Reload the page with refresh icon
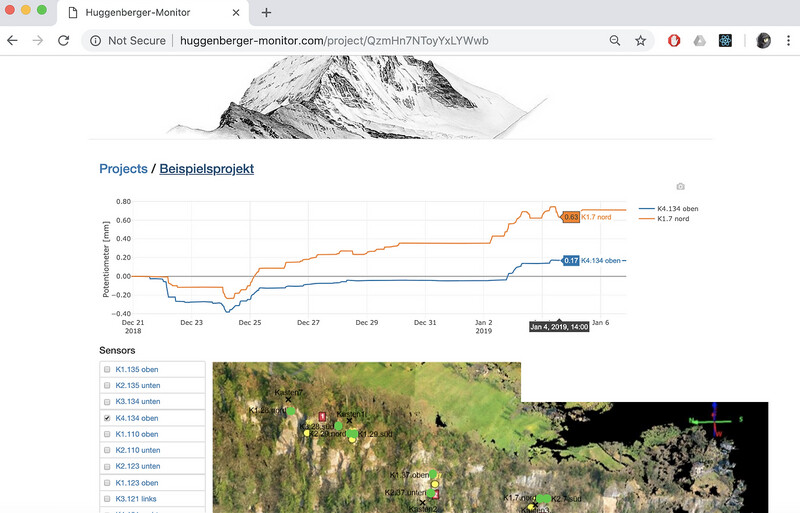Image resolution: width=800 pixels, height=513 pixels. coord(63,40)
